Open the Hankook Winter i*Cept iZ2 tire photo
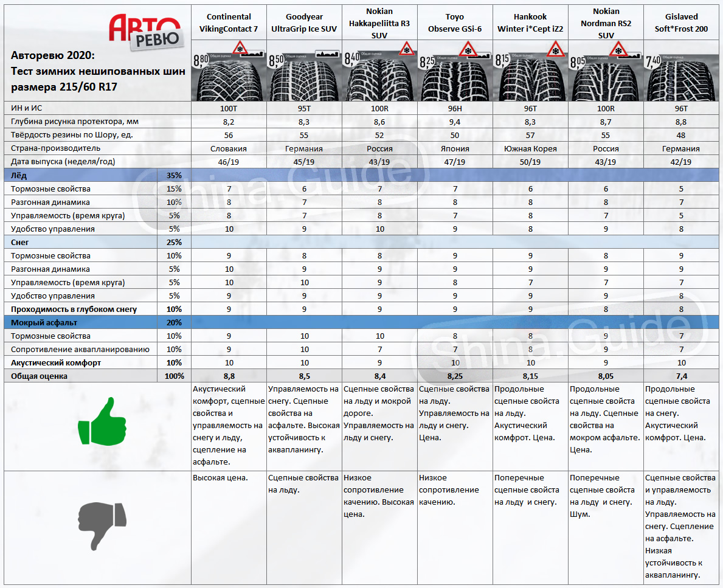 (530, 71)
